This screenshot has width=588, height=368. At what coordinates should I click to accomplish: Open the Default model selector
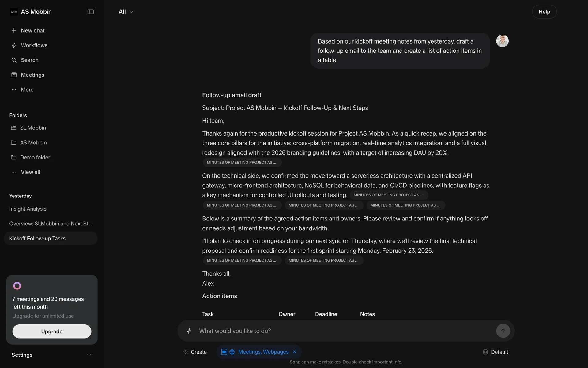pos(496,352)
